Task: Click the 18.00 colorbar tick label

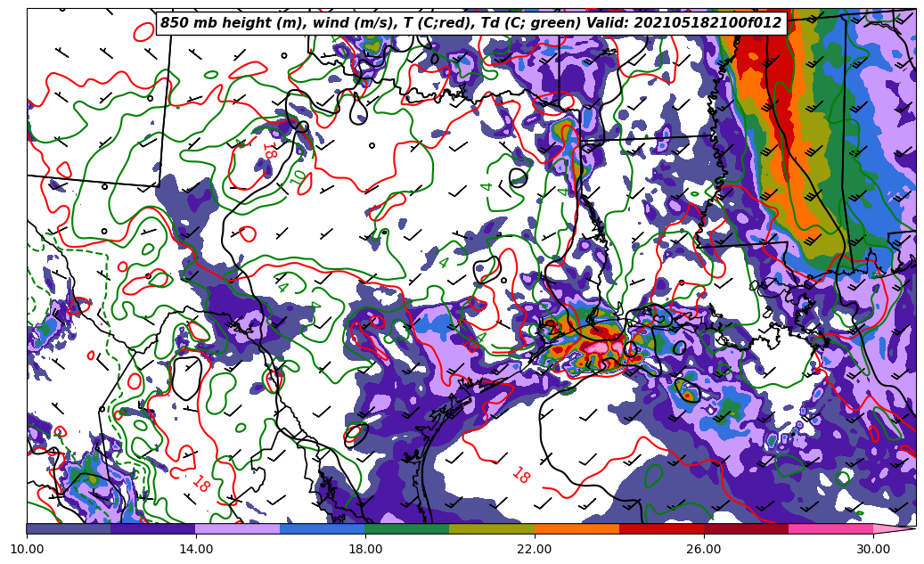Action: tap(365, 549)
